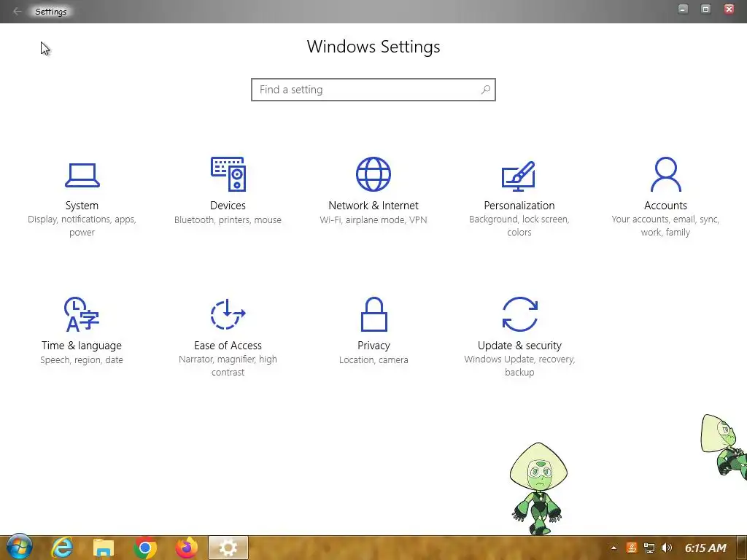
Task: Click the Ease of Access label
Action: click(x=228, y=345)
